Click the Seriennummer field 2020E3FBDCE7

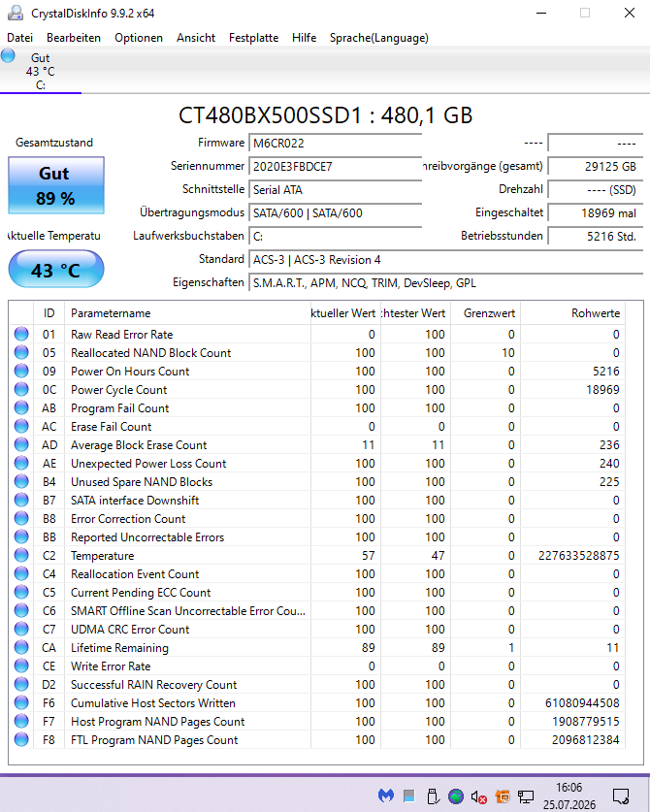coord(335,166)
